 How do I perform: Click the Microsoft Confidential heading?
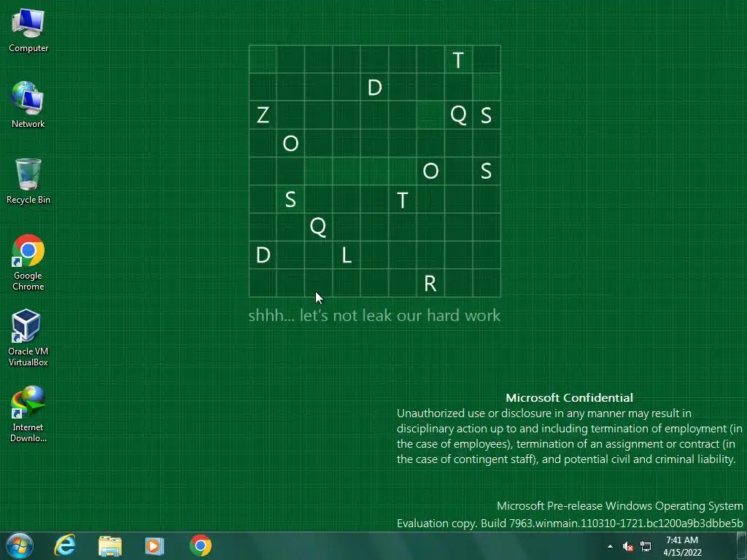(x=569, y=397)
